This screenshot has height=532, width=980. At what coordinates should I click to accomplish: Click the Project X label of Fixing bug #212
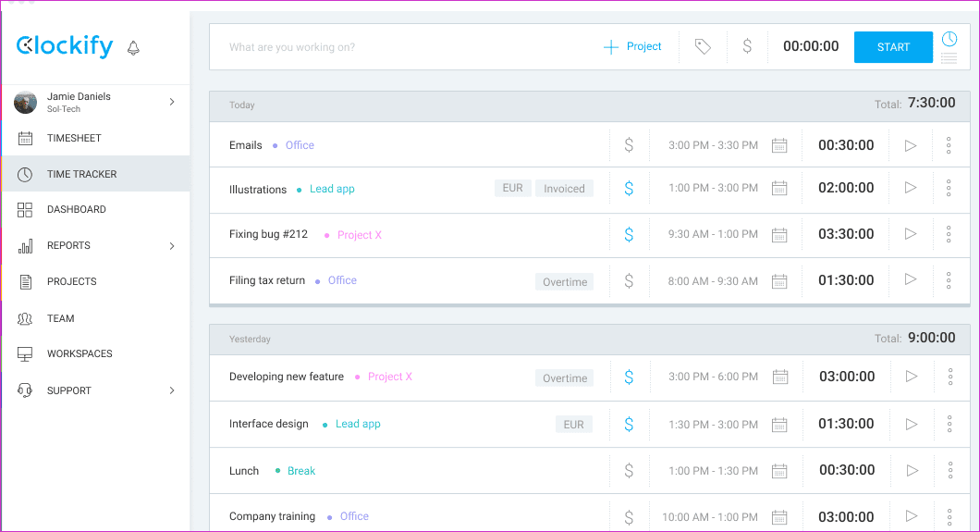click(x=360, y=235)
